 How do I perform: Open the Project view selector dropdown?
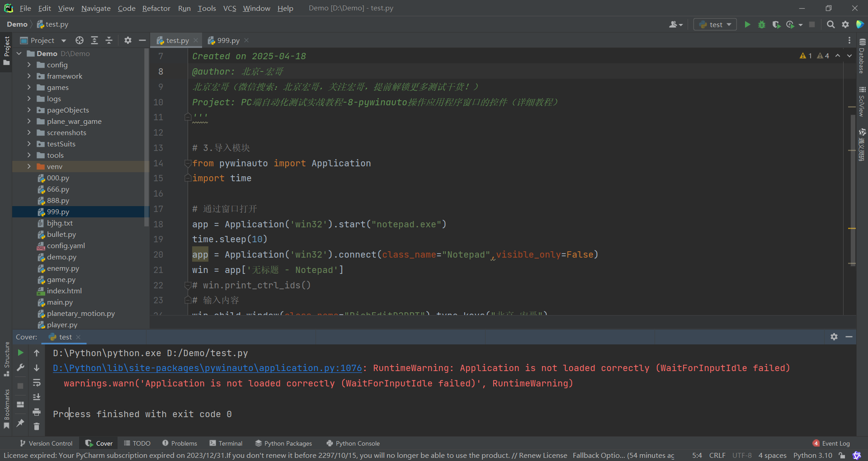point(43,40)
